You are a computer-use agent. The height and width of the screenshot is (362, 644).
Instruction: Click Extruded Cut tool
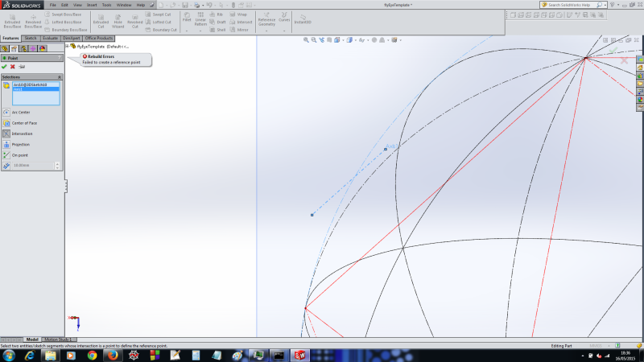(101, 22)
